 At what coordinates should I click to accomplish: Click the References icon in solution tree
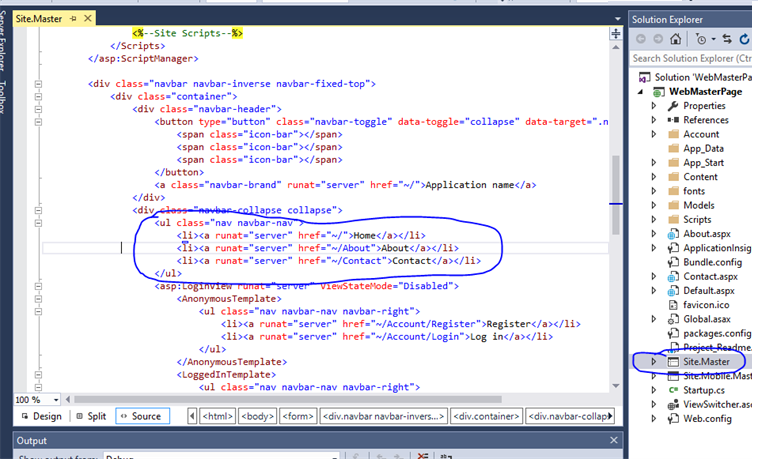(673, 119)
